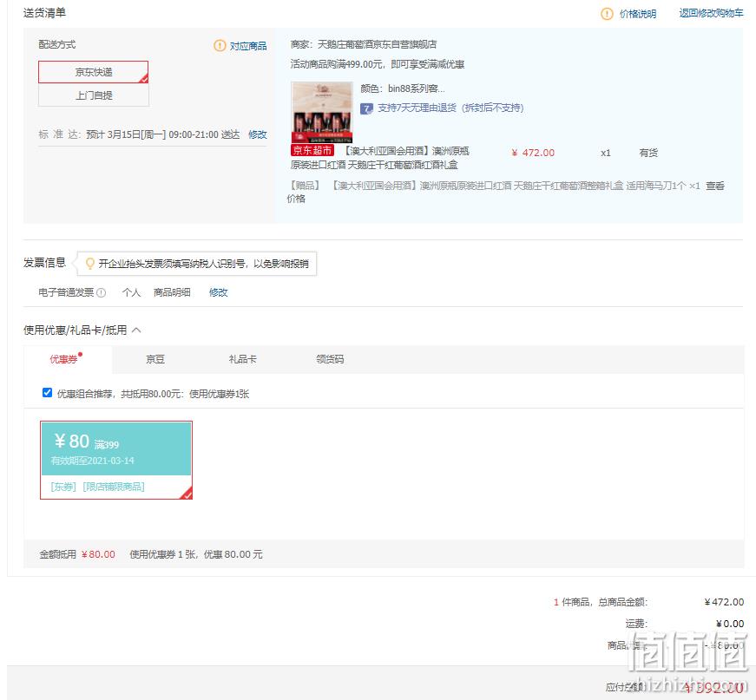Click the 电子普通发票 label
This screenshot has width=756, height=700.
(66, 292)
